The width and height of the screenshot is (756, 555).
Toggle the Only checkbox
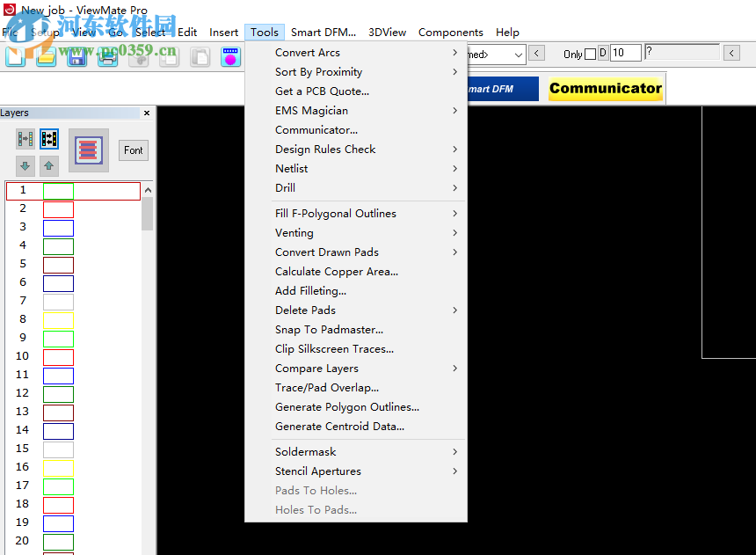click(590, 54)
